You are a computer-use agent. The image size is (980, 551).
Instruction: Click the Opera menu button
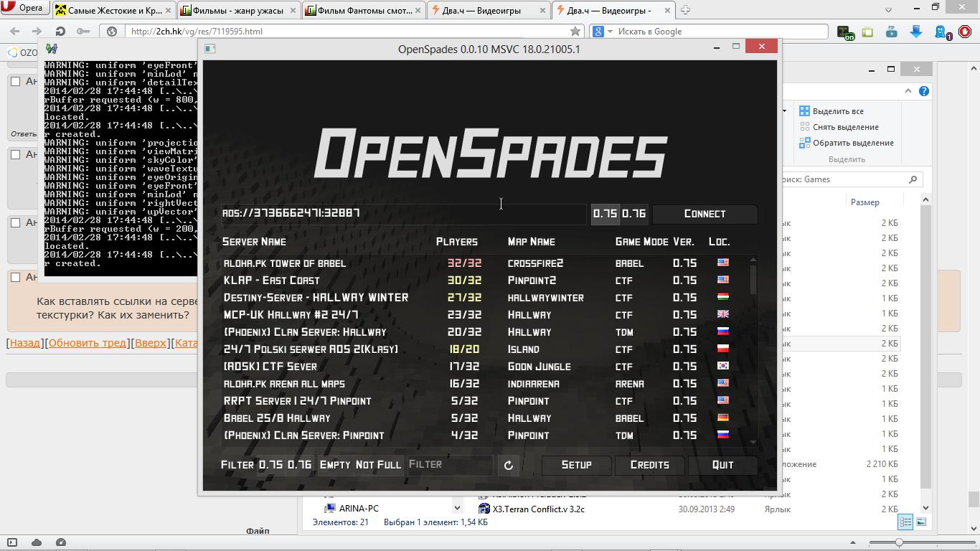(x=24, y=9)
